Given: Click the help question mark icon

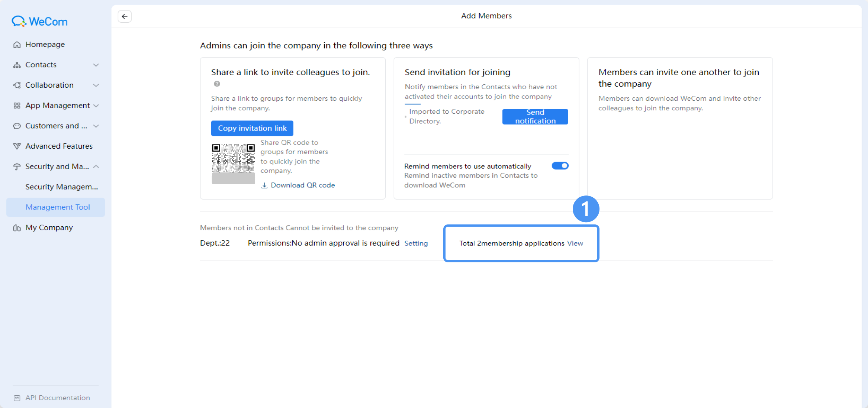Looking at the screenshot, I should pos(217,84).
